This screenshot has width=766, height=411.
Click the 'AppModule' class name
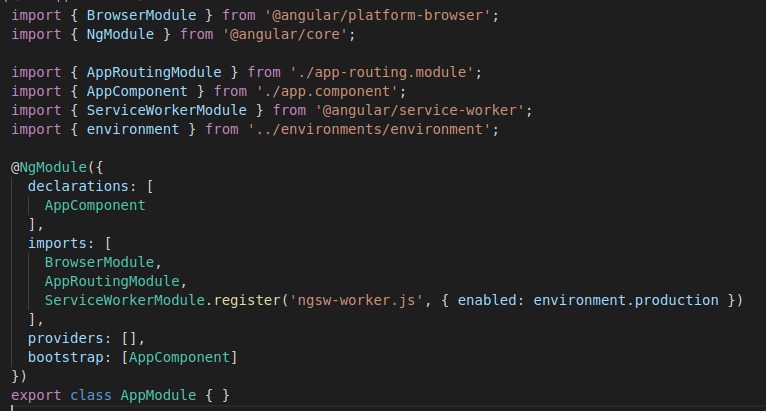tap(158, 395)
